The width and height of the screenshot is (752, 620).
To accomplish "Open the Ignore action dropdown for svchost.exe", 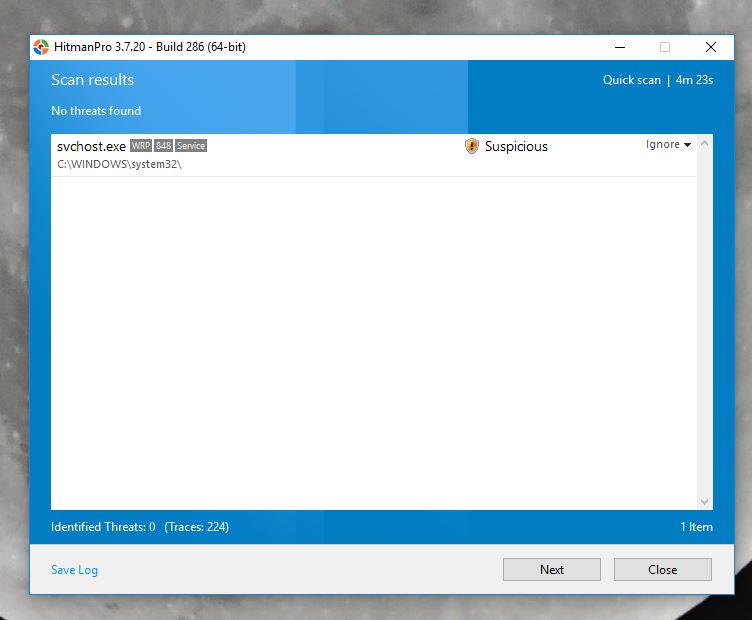I will [668, 144].
